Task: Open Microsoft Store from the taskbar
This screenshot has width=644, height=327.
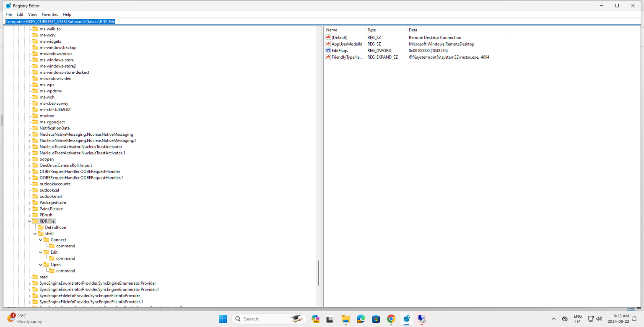Action: pos(376,319)
